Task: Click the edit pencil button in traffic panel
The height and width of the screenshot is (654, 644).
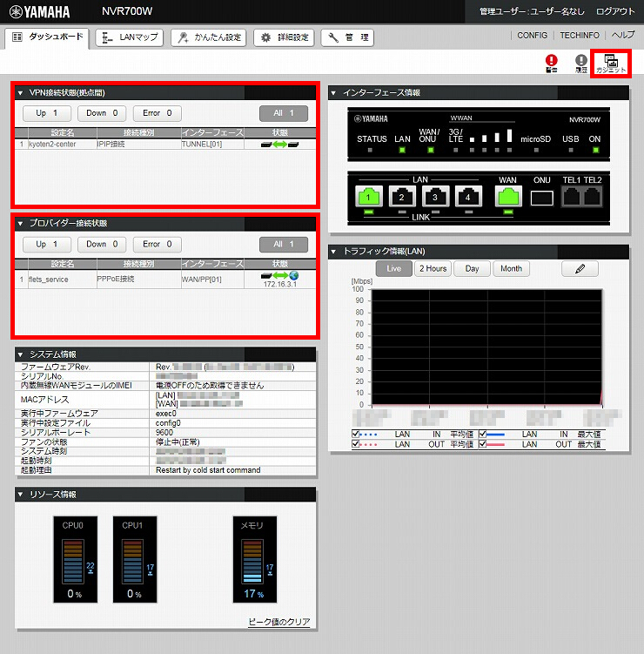Action: tap(580, 268)
